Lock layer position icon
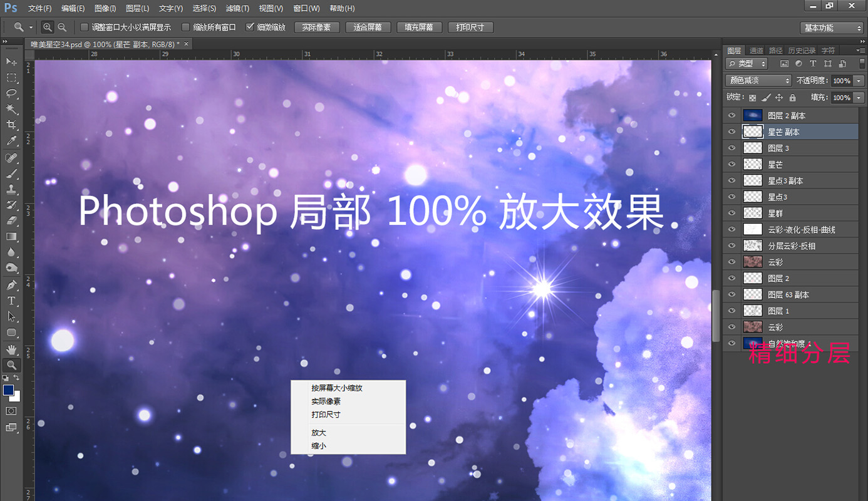The height and width of the screenshot is (501, 868). click(779, 98)
